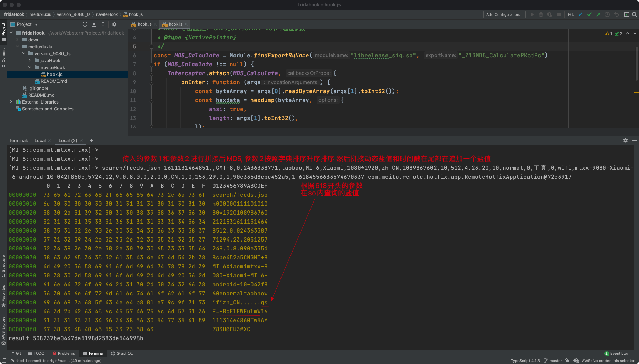This screenshot has width=639, height=364.
Task: Expand the javaHook folder
Action: (30, 60)
